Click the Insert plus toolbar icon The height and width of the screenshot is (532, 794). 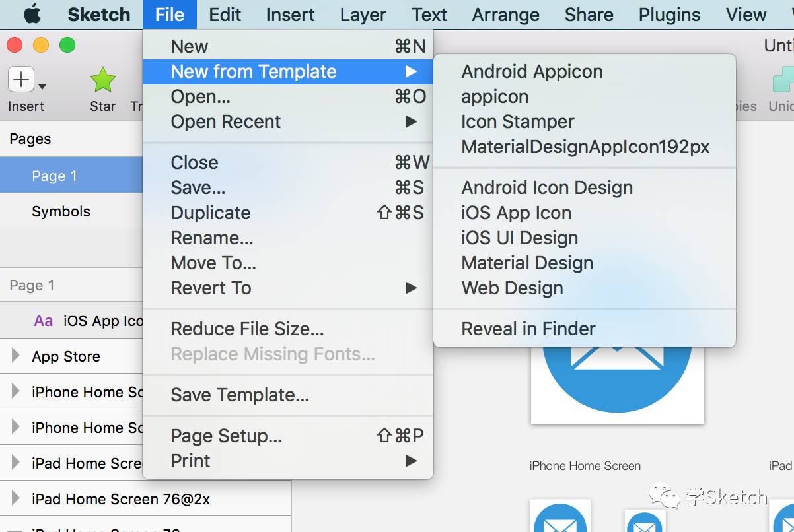(x=21, y=80)
